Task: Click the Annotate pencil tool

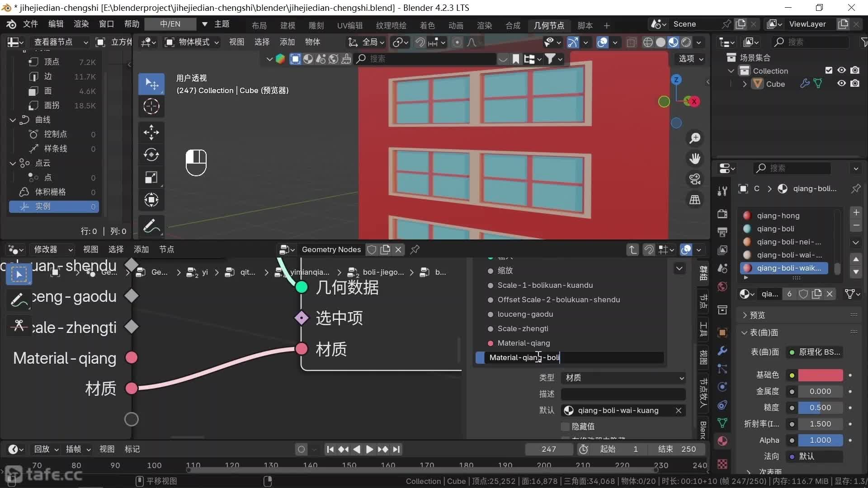Action: click(x=151, y=226)
